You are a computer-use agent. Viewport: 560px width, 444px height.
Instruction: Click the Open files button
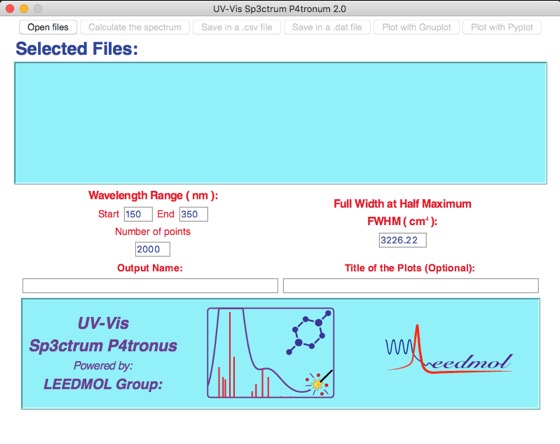(x=48, y=27)
